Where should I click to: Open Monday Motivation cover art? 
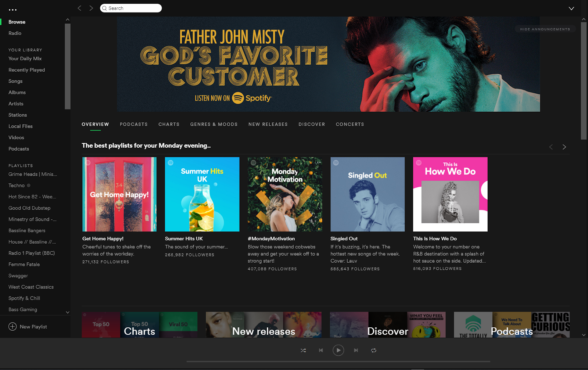point(285,194)
